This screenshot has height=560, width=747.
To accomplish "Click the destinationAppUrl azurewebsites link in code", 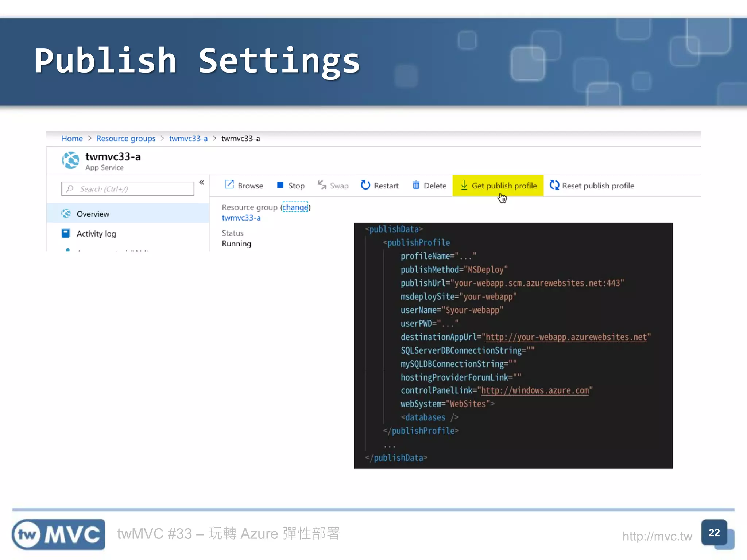I will (x=566, y=337).
